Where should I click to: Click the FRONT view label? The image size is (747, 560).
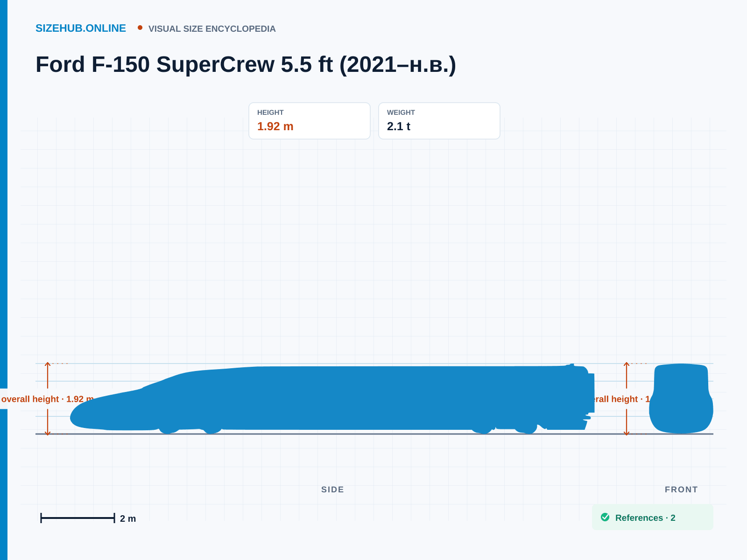[681, 490]
